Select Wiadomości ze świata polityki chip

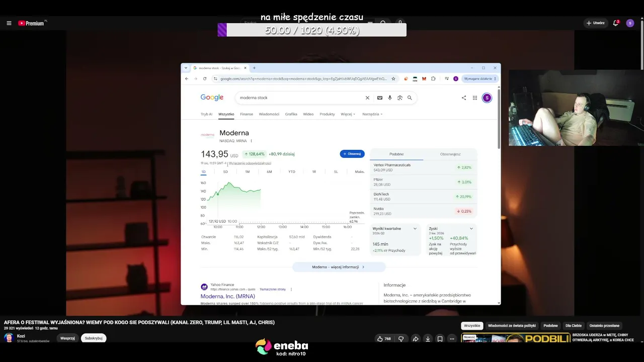(x=512, y=326)
